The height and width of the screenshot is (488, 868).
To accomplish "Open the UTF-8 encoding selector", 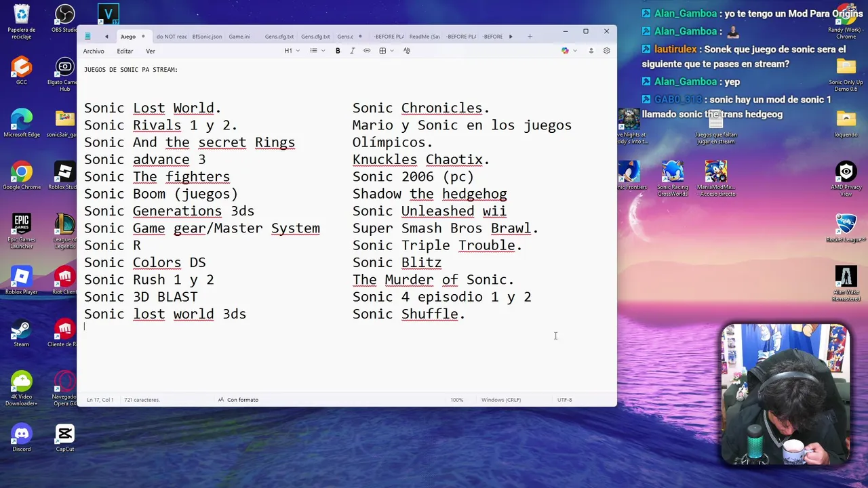I will 565,400.
